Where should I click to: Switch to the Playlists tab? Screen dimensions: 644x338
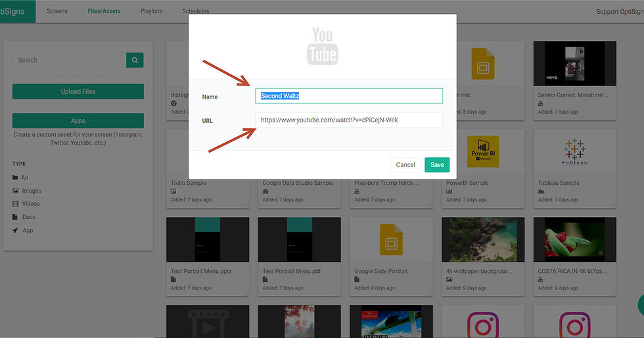pyautogui.click(x=151, y=11)
